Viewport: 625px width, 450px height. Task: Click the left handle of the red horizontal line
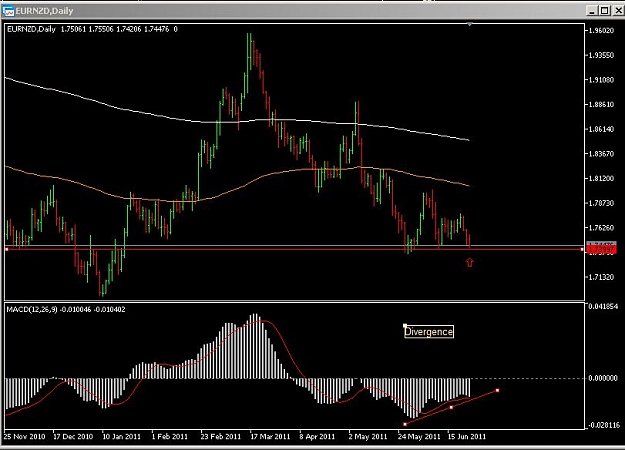coord(7,249)
